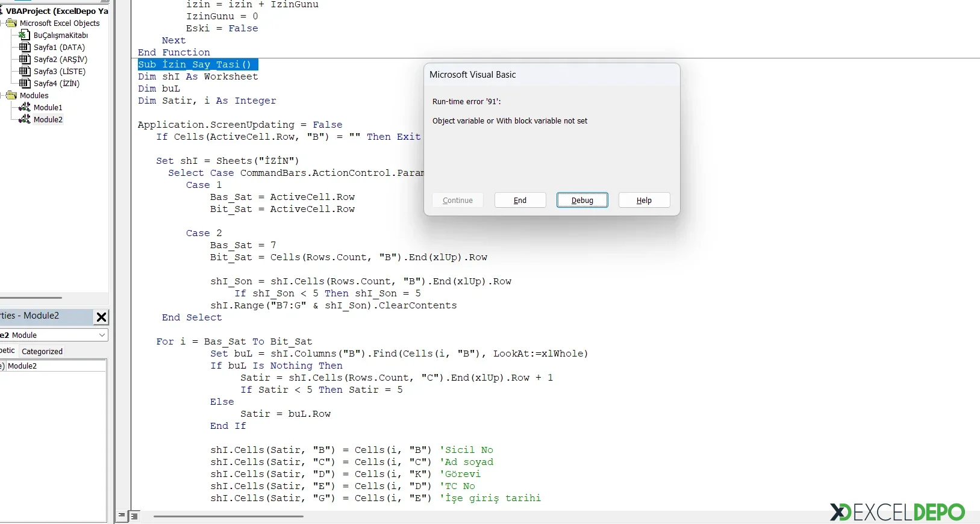980x524 pixels.
Task: Toggle Full Module View button
Action: coord(135,516)
